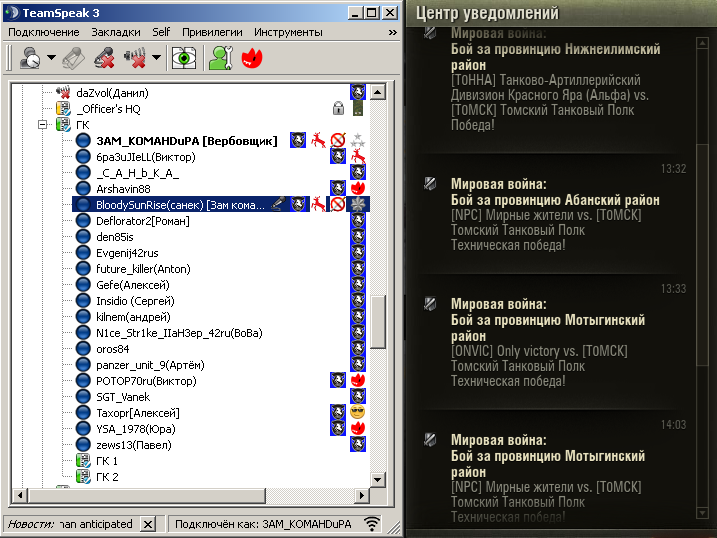Viewport: 717px width, 538px height.
Task: Click the red deer icon beside ЗАМ_КОМАНDuРА
Action: coord(318,140)
